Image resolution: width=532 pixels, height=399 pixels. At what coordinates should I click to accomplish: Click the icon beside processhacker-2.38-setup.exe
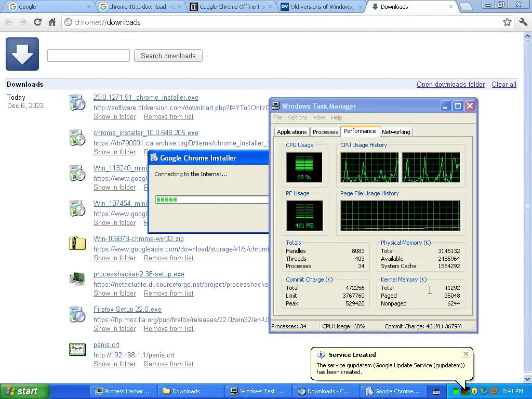77,279
